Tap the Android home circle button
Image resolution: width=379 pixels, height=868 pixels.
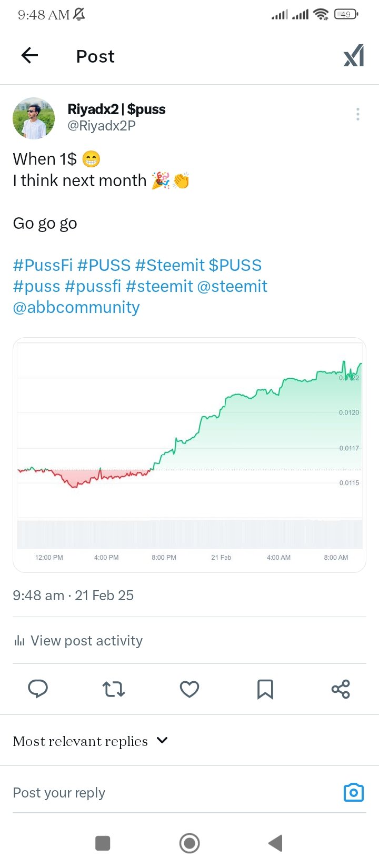tap(189, 843)
